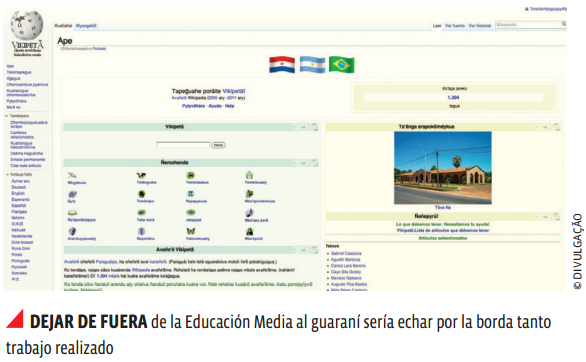Click the account name link at top right
586x362 pixels.
[x=548, y=9]
